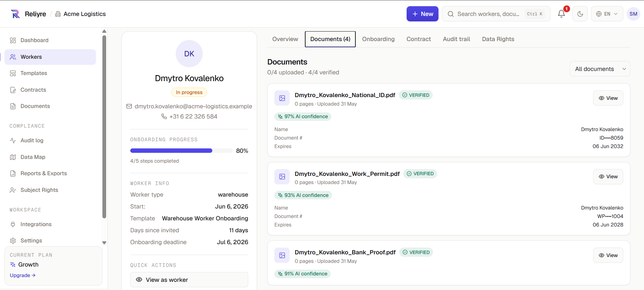This screenshot has width=644, height=290.
Task: Open the Acme Logistics workspace breadcrumb
Action: 80,14
